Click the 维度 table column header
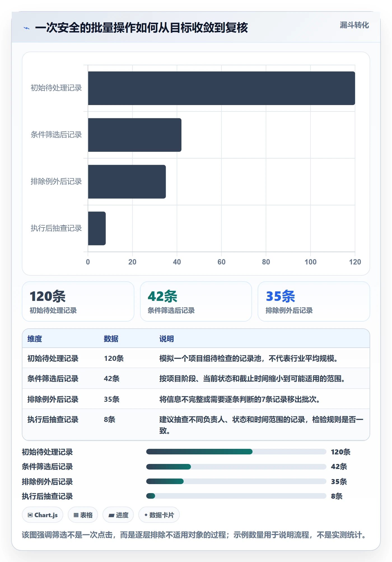 (x=35, y=339)
